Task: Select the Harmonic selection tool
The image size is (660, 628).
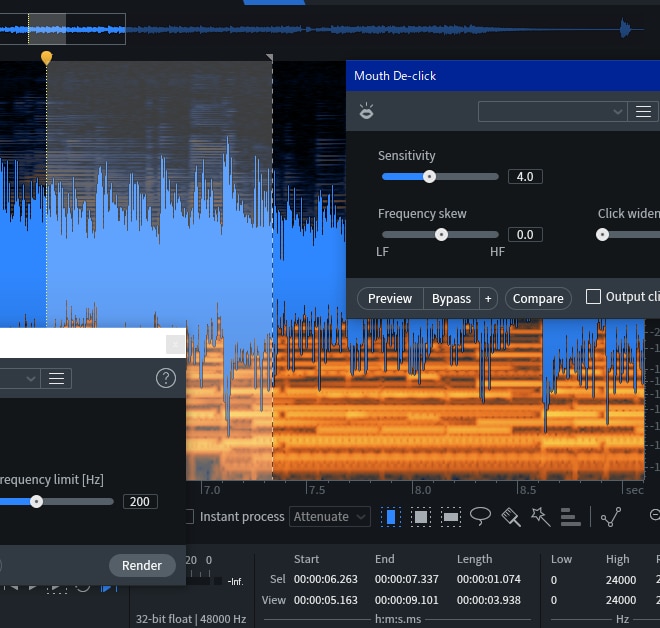Action: 570,517
